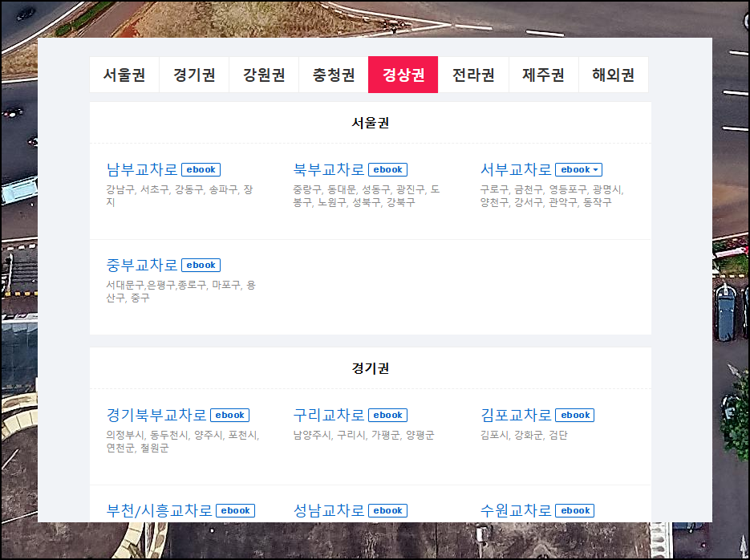The width and height of the screenshot is (750, 560).
Task: Switch to the 경기권 tab
Action: coord(194,75)
